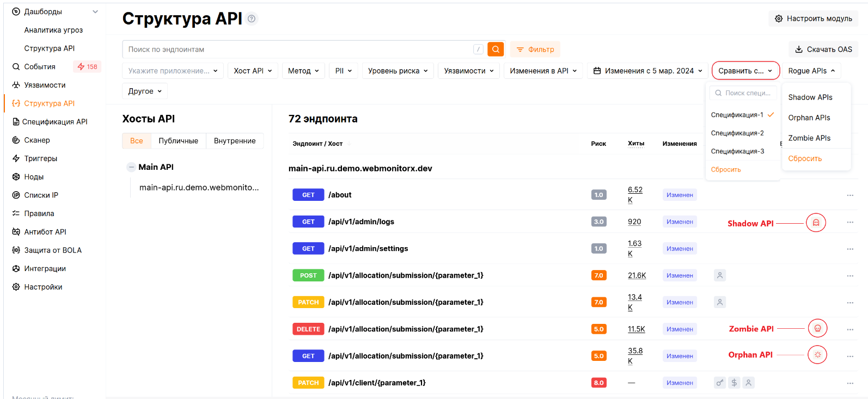Open the three-dot menu for /about
The width and height of the screenshot is (868, 399).
pyautogui.click(x=850, y=195)
